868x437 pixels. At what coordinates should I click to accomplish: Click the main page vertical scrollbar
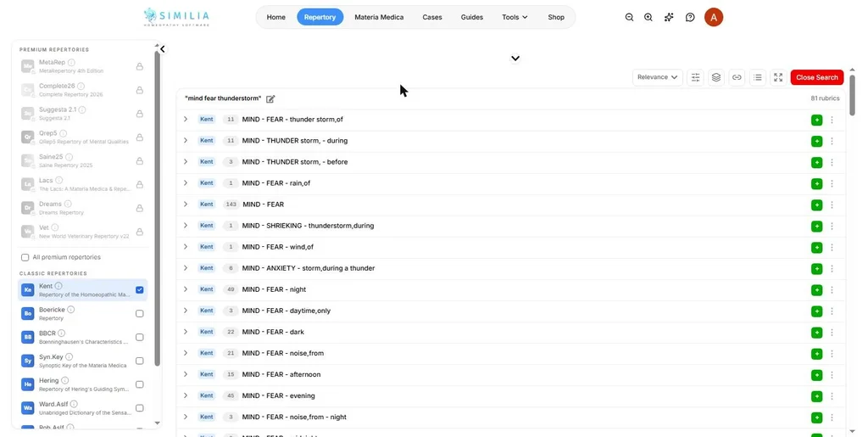[852, 94]
